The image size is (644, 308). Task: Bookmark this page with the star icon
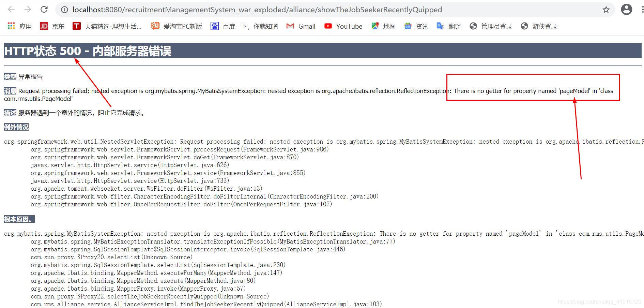[606, 10]
